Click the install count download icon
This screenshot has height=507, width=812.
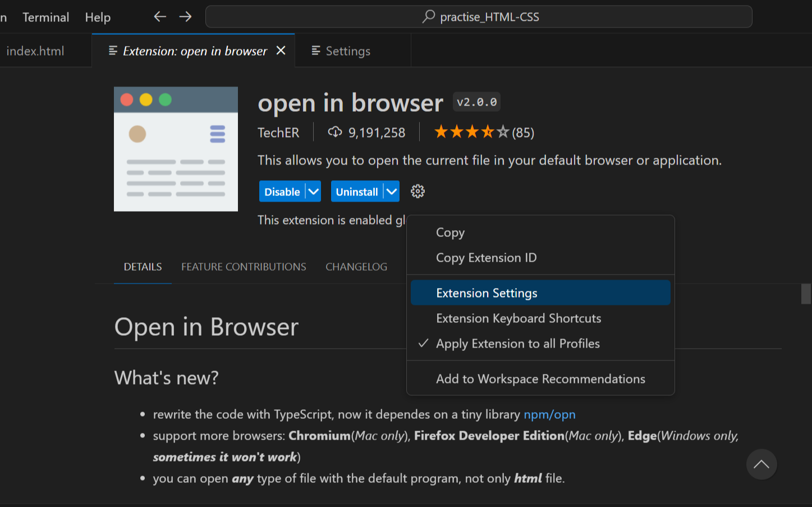335,132
